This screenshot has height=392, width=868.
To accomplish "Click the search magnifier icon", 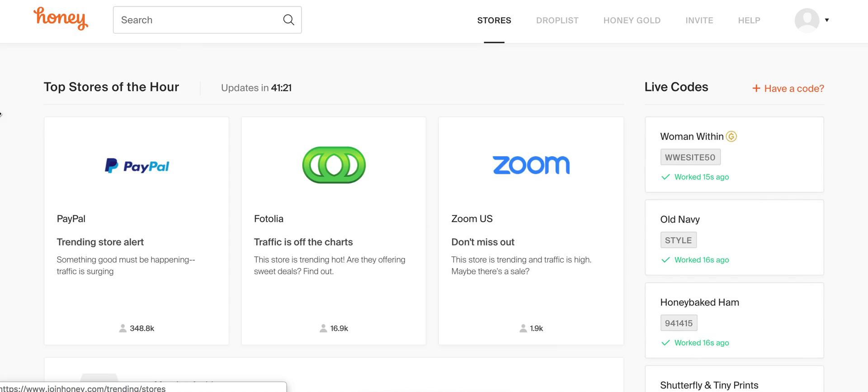I will pyautogui.click(x=288, y=20).
